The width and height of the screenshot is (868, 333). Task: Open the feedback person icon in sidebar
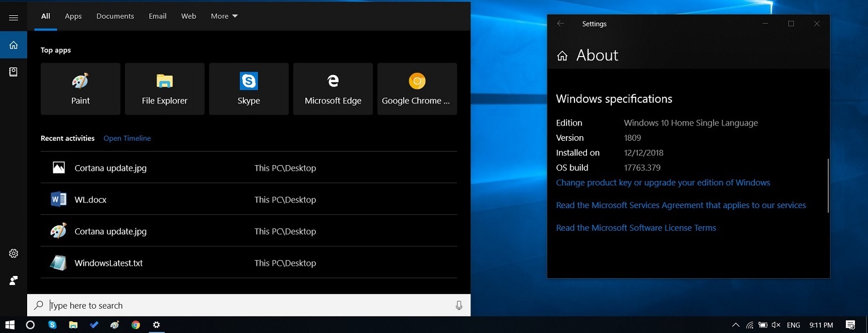click(x=14, y=280)
